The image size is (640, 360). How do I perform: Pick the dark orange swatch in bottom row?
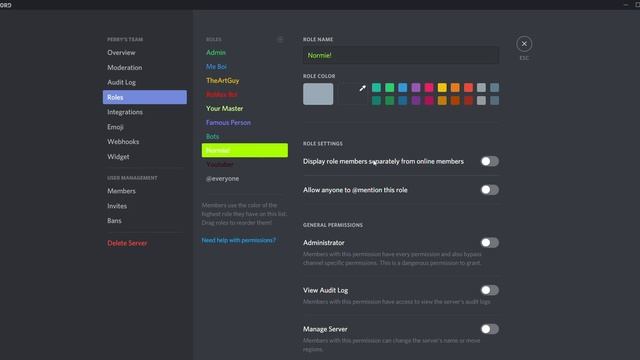point(455,100)
